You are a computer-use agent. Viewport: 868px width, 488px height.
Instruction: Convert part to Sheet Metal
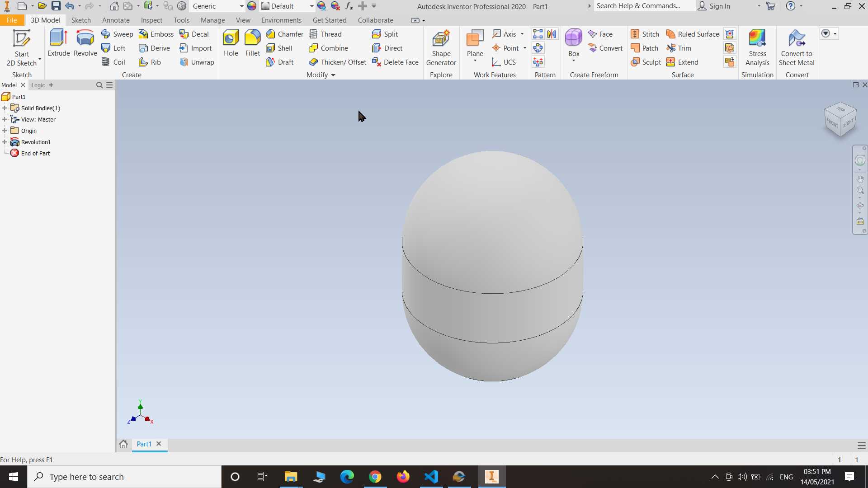pos(797,48)
